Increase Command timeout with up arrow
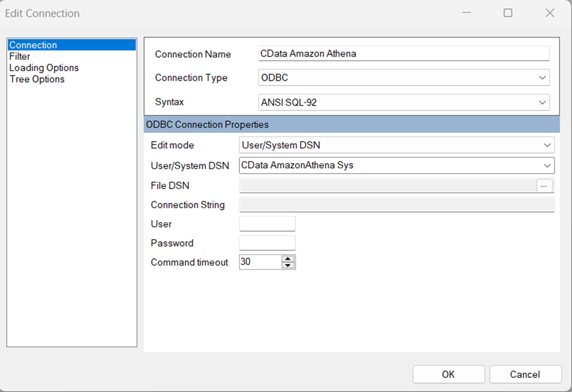The width and height of the screenshot is (572, 392). tap(288, 258)
